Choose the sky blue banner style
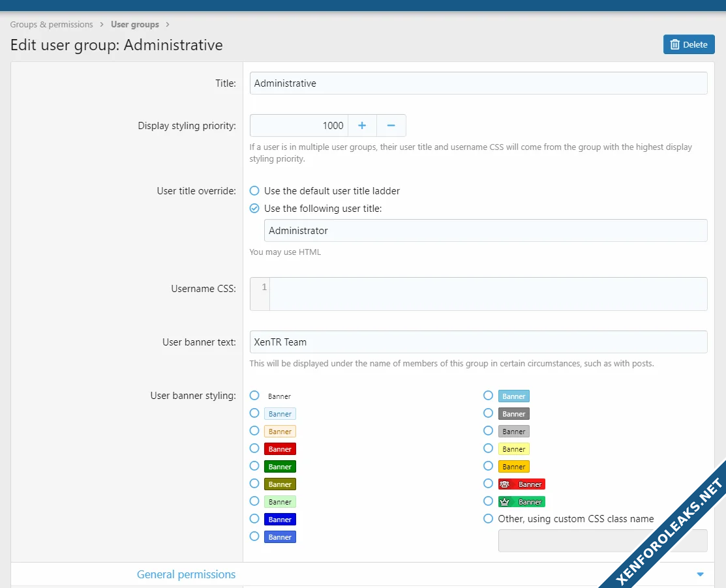The image size is (726, 588). point(488,396)
